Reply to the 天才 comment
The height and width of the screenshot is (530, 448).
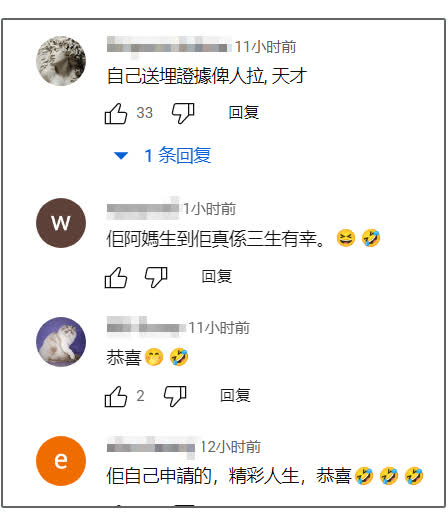(244, 113)
